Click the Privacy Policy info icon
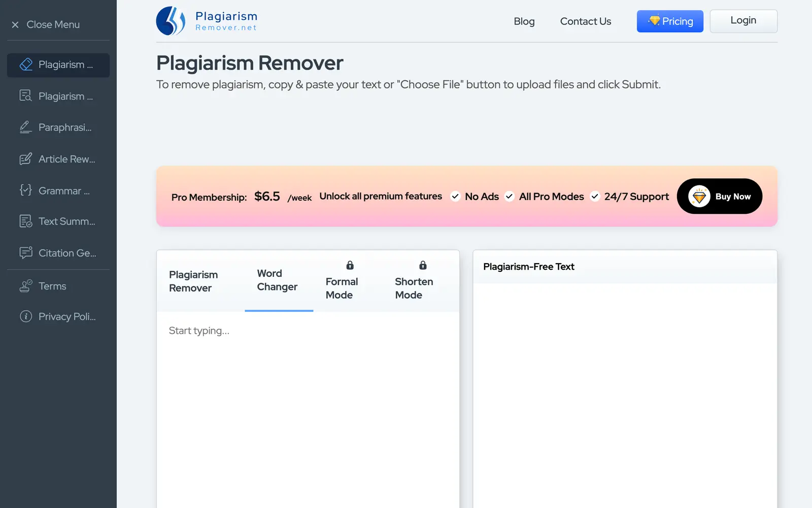This screenshot has height=508, width=812. (x=26, y=316)
